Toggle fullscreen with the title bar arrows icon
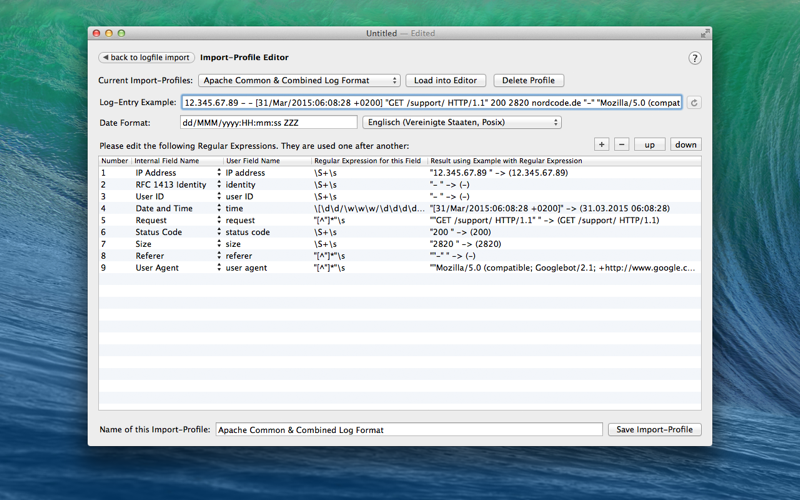 point(705,33)
